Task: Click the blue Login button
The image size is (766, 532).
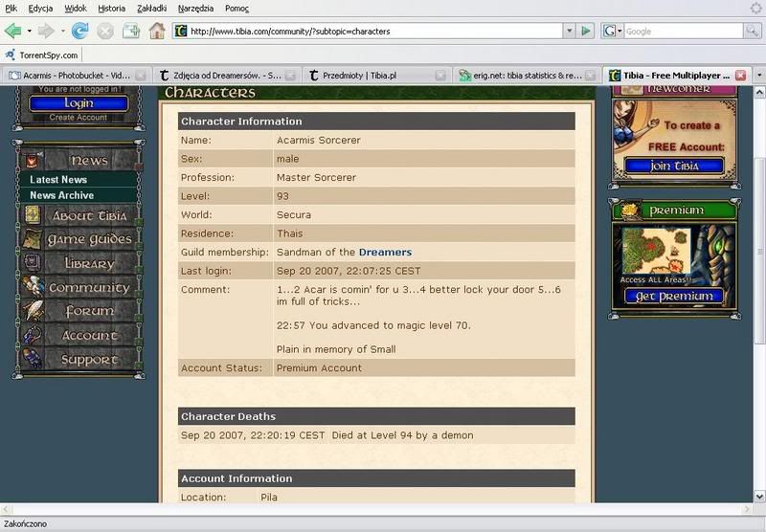Action: pyautogui.click(x=79, y=103)
